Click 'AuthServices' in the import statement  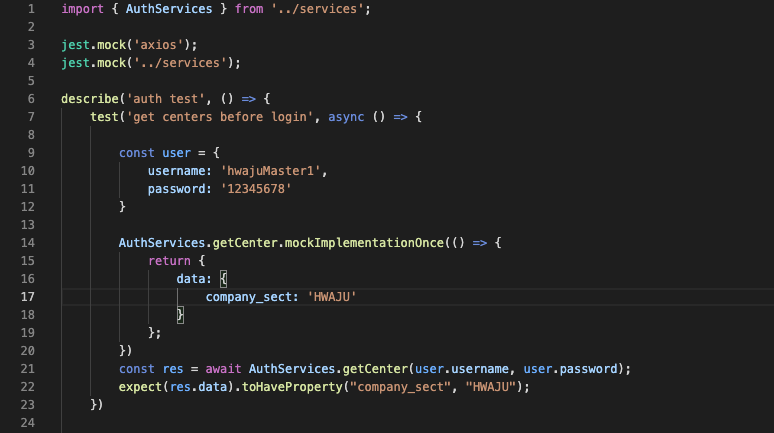[x=169, y=9]
